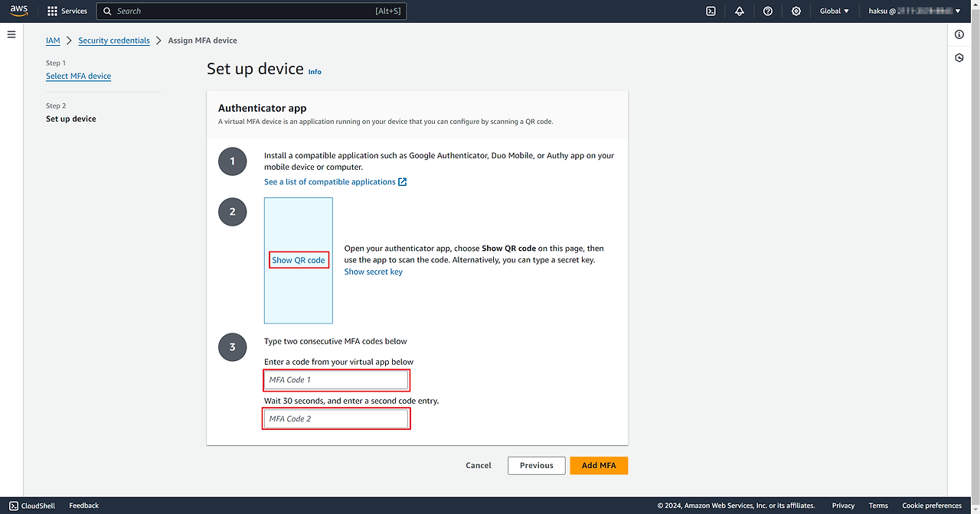
Task: Click the Previous button
Action: click(x=536, y=465)
